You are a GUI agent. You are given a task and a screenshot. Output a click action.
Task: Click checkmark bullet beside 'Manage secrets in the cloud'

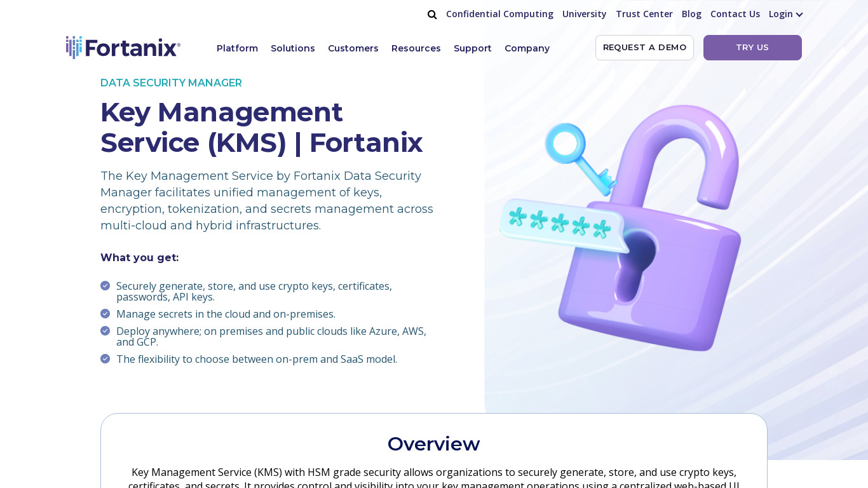point(105,314)
